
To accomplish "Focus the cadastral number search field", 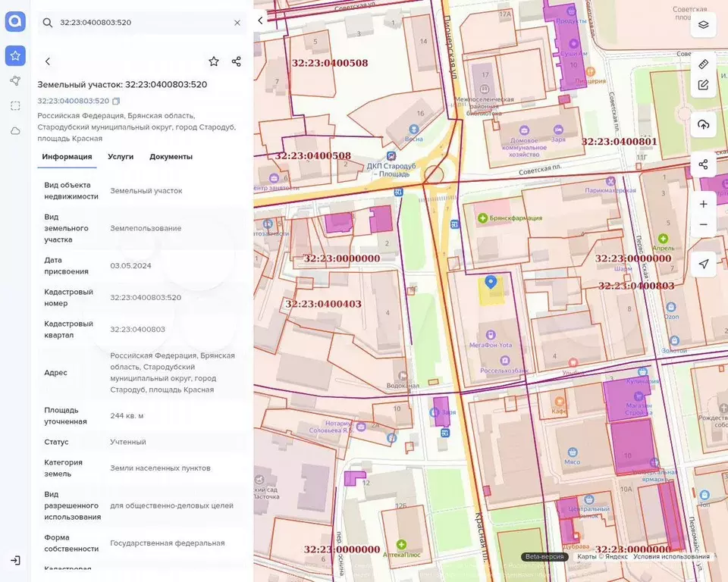I will [x=142, y=22].
